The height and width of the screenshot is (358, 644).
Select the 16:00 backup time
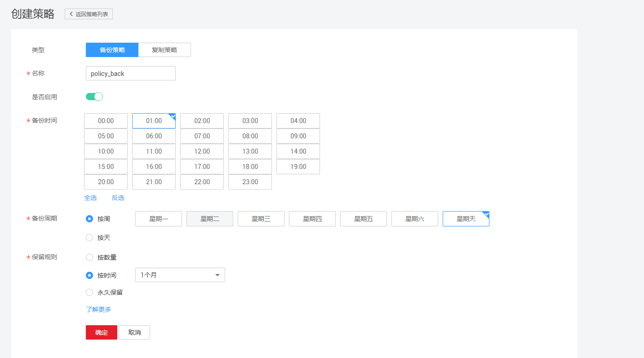coord(154,167)
